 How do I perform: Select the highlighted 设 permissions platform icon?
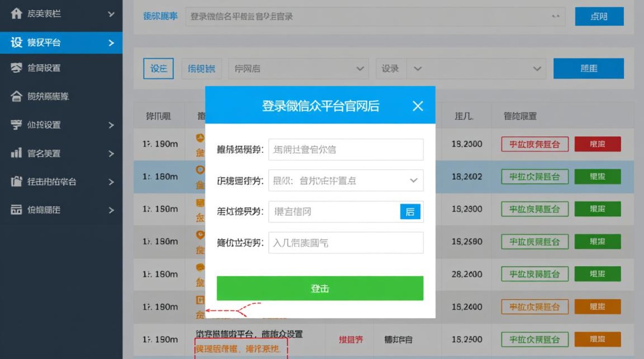click(x=16, y=43)
